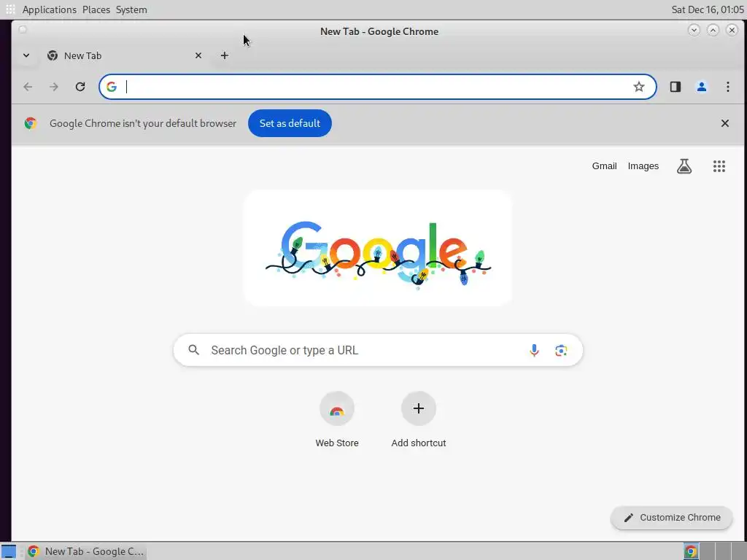The height and width of the screenshot is (560, 747).
Task: Open the Chrome profile avatar icon
Action: tap(701, 87)
